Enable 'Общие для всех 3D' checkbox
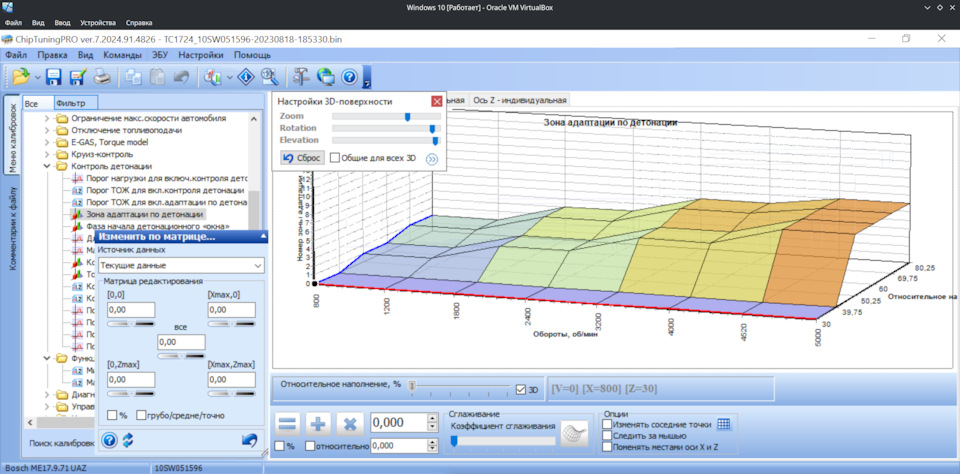 (335, 158)
